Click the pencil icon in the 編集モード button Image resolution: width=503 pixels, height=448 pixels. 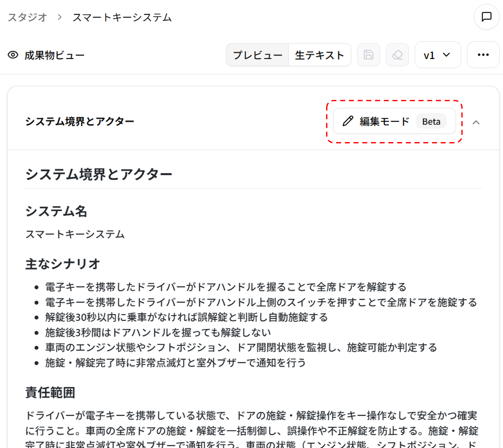click(x=348, y=121)
